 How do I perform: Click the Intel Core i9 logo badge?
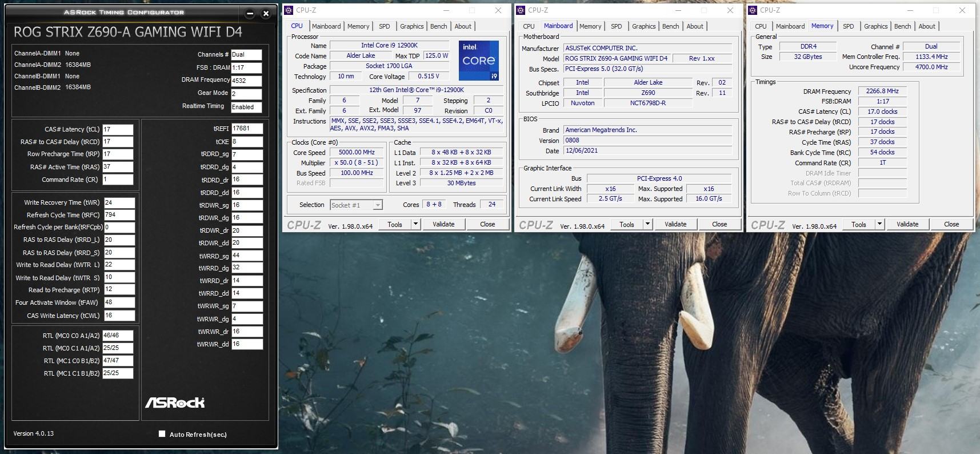pyautogui.click(x=479, y=60)
